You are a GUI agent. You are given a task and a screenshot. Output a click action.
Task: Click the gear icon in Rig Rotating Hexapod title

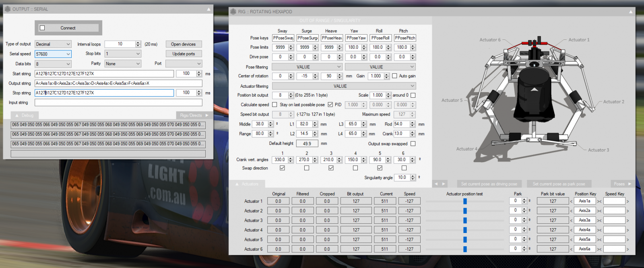point(233,12)
